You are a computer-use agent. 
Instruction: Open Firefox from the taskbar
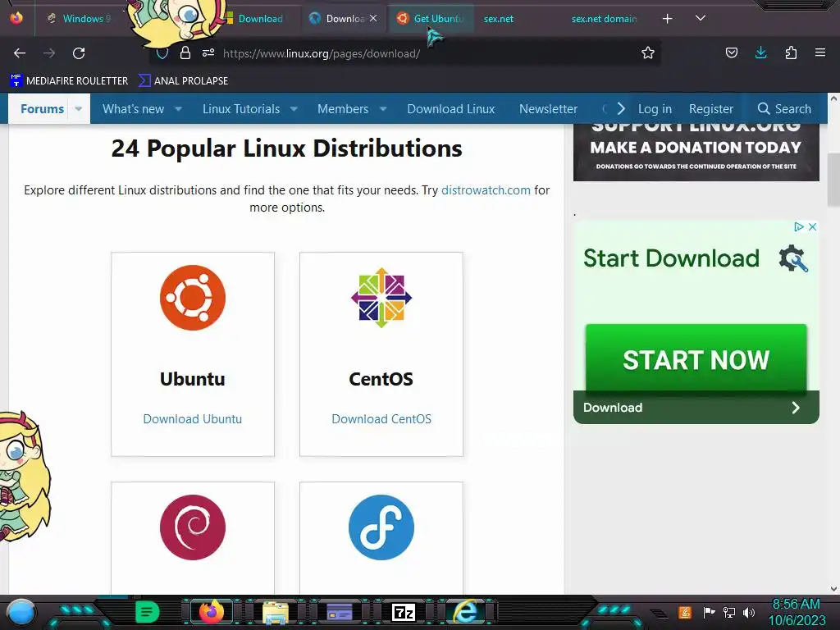click(x=211, y=612)
